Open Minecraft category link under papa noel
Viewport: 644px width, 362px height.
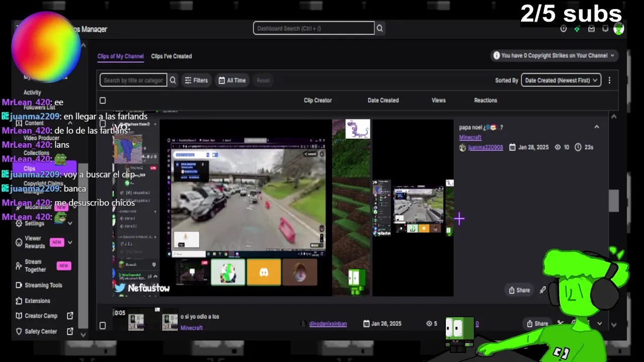click(x=470, y=137)
